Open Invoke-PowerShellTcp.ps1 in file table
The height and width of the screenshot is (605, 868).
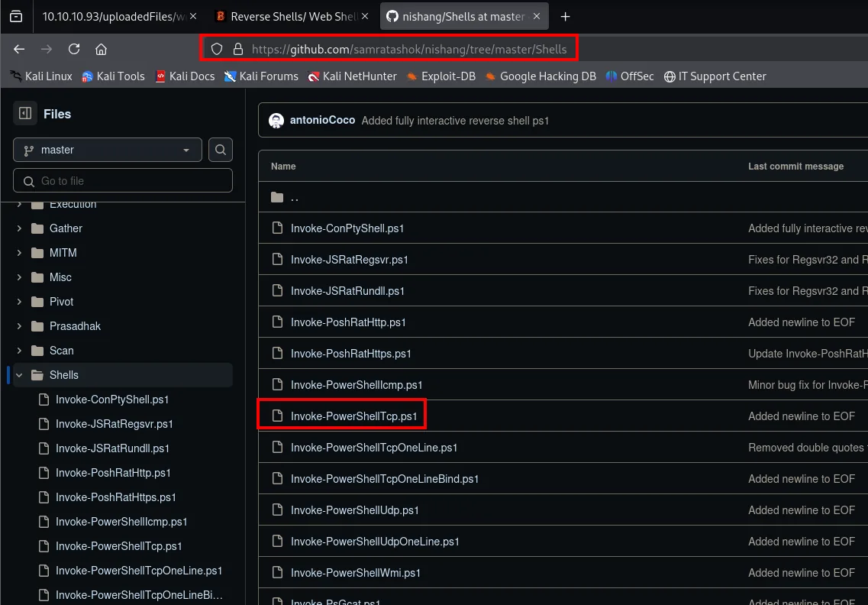353,416
